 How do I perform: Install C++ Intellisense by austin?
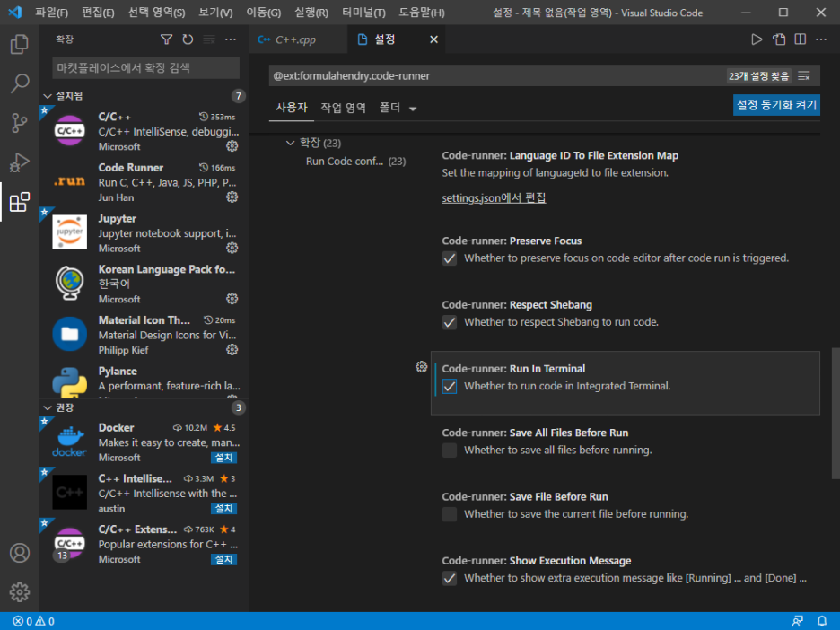coord(223,508)
